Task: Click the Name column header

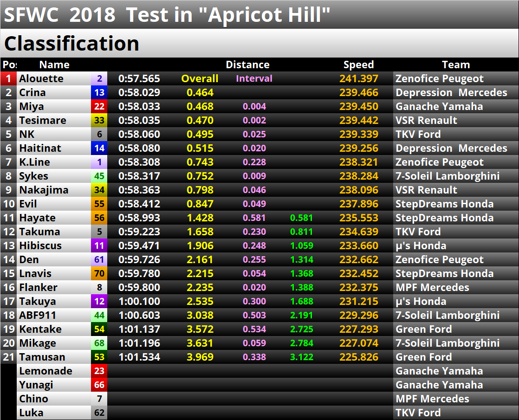Action: coord(54,65)
